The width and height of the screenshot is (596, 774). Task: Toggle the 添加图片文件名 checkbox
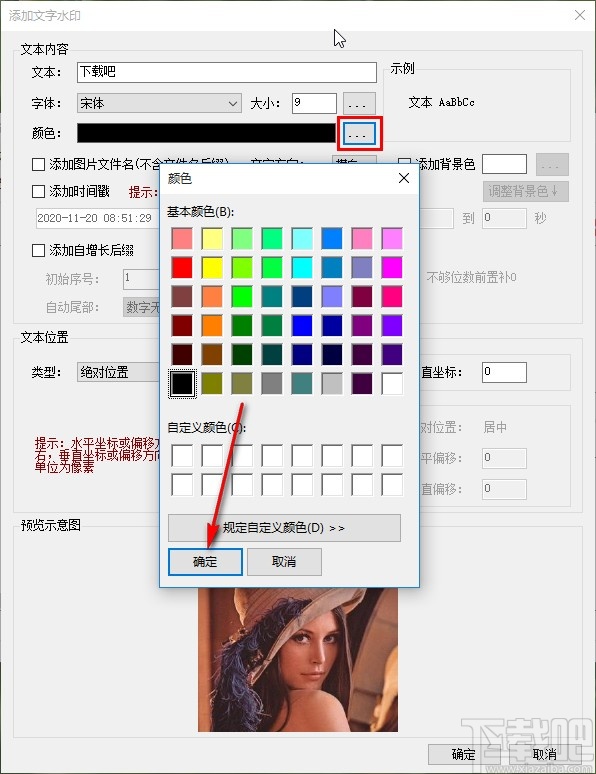click(x=39, y=164)
